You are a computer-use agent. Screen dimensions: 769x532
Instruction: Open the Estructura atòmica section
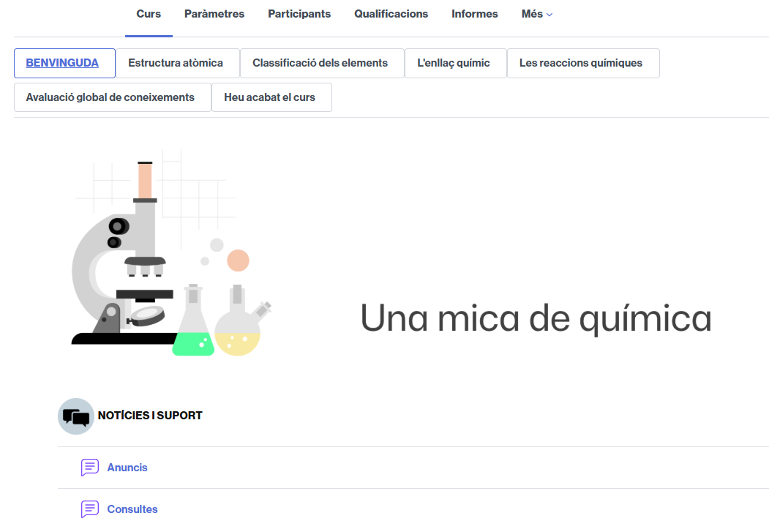pos(178,63)
